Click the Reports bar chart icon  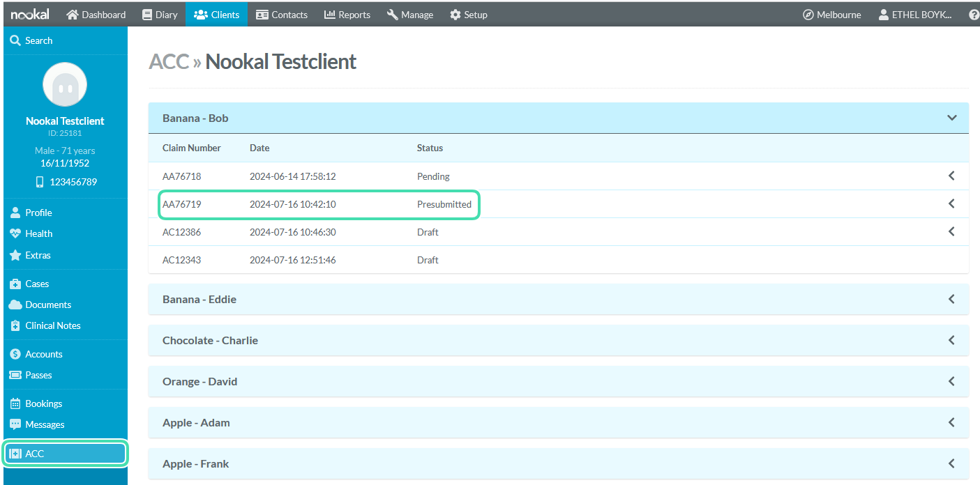(x=330, y=14)
